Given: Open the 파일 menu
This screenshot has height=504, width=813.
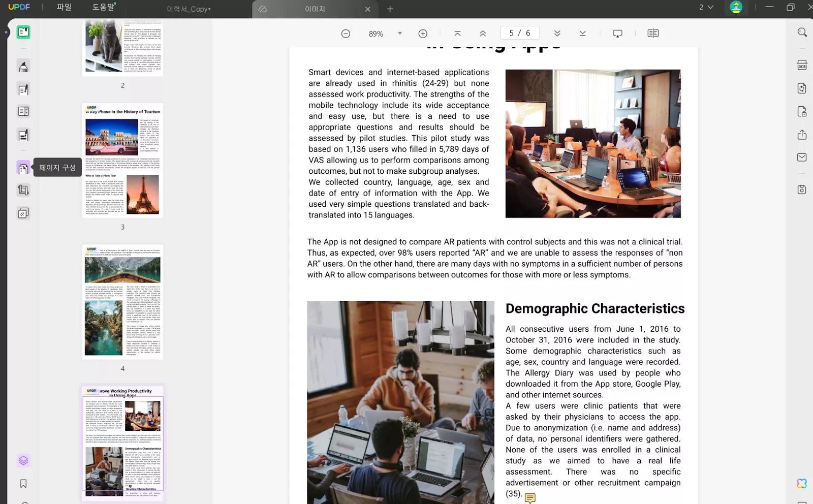Looking at the screenshot, I should click(x=64, y=7).
